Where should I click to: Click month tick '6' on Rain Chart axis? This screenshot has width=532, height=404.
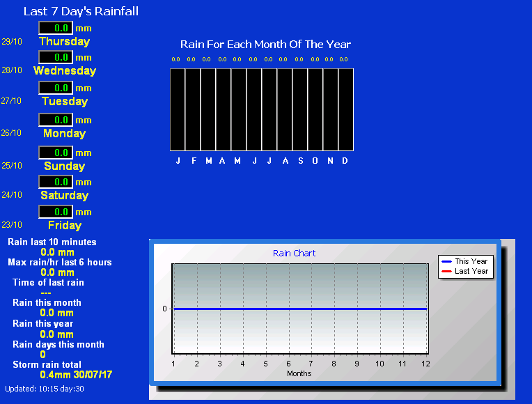tap(288, 364)
